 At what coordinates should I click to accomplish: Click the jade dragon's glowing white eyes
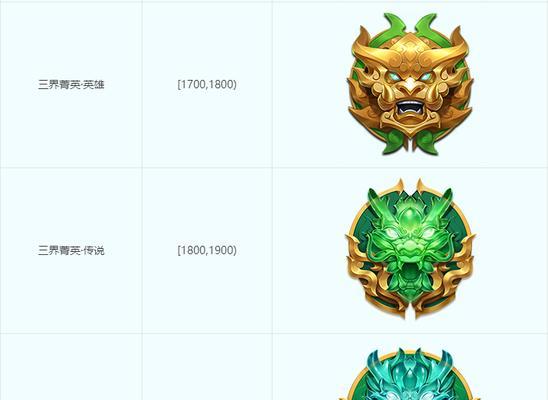click(410, 233)
